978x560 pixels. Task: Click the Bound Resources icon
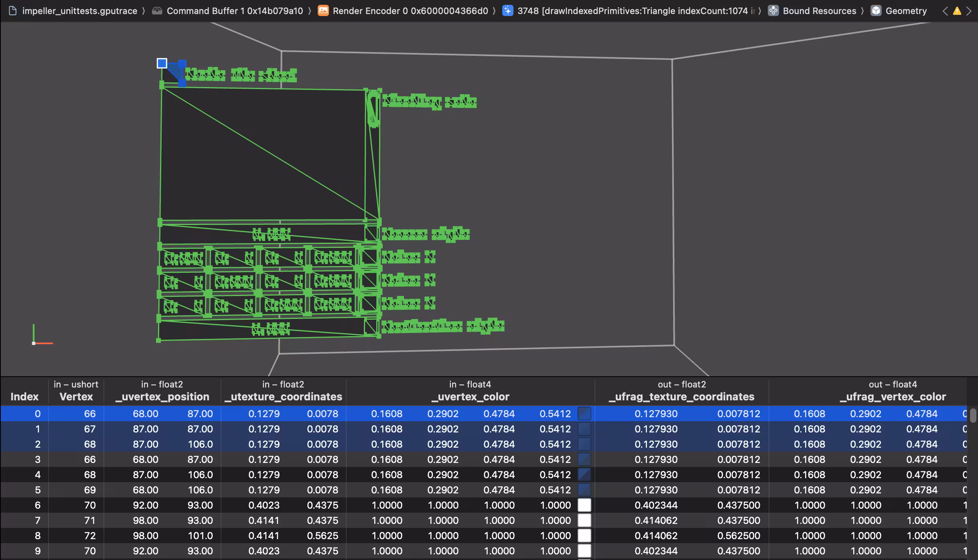(x=773, y=11)
